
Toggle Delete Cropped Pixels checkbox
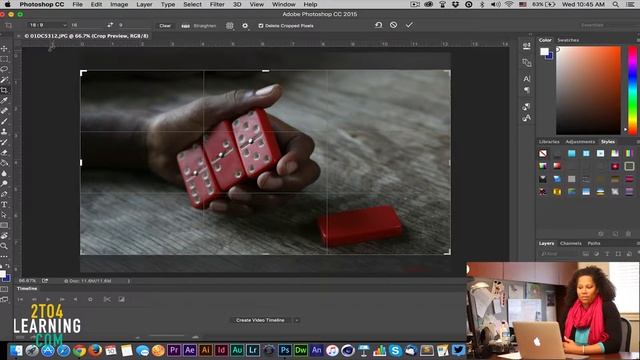[260, 26]
